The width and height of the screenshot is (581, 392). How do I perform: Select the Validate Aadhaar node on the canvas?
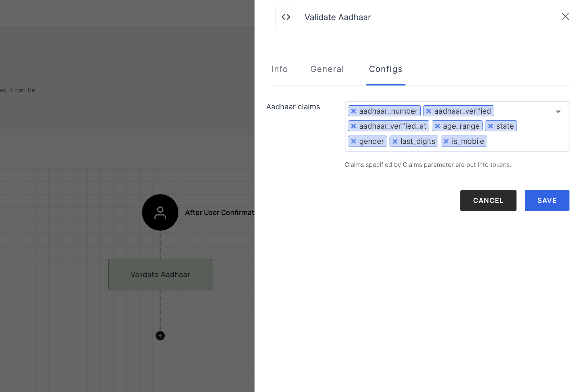[160, 275]
